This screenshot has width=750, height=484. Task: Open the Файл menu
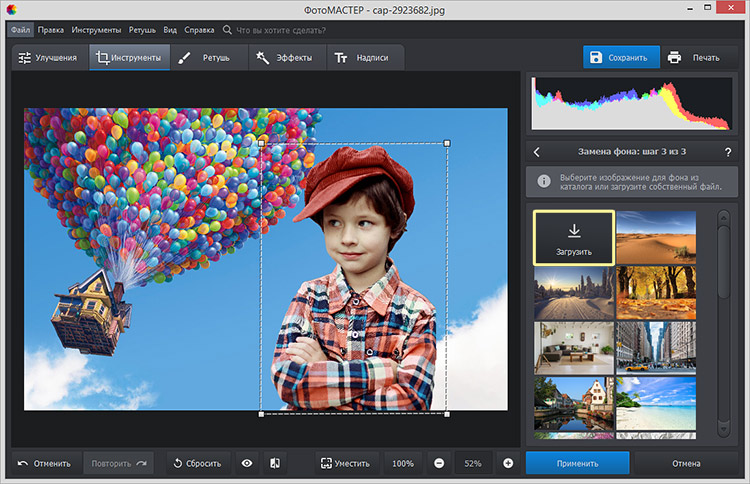(21, 31)
